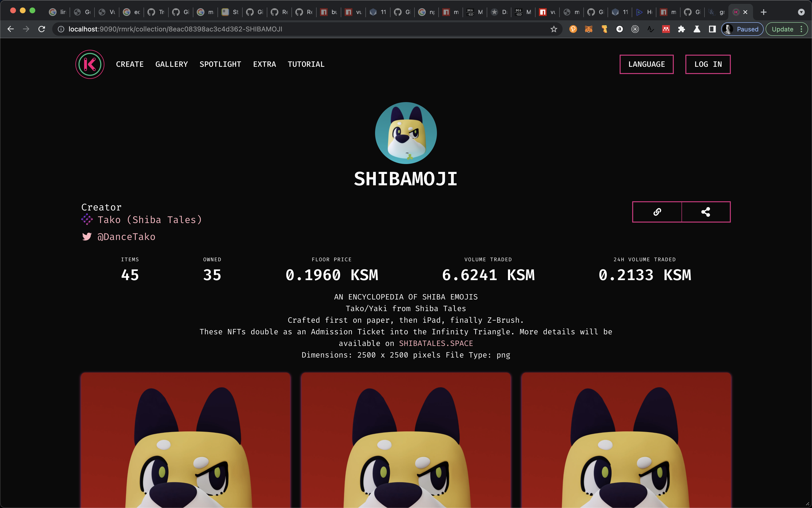Open the Chrome three-dot menu
The image size is (812, 508).
[802, 29]
